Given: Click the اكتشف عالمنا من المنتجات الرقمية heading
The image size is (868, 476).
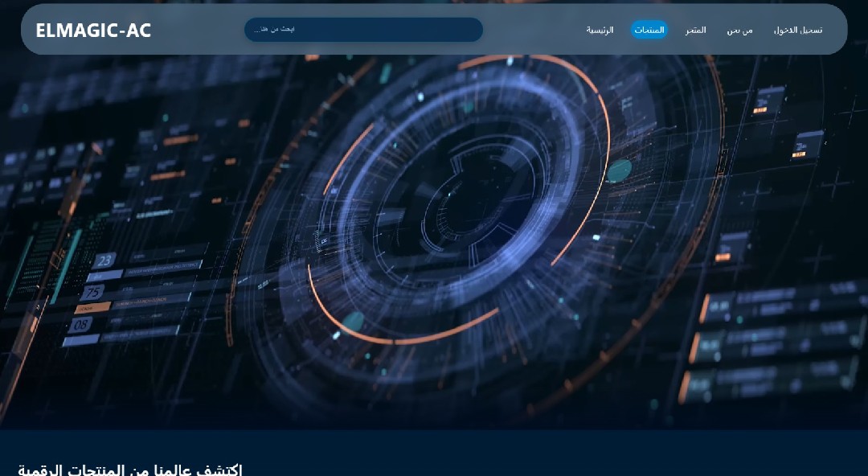Looking at the screenshot, I should pyautogui.click(x=130, y=470).
